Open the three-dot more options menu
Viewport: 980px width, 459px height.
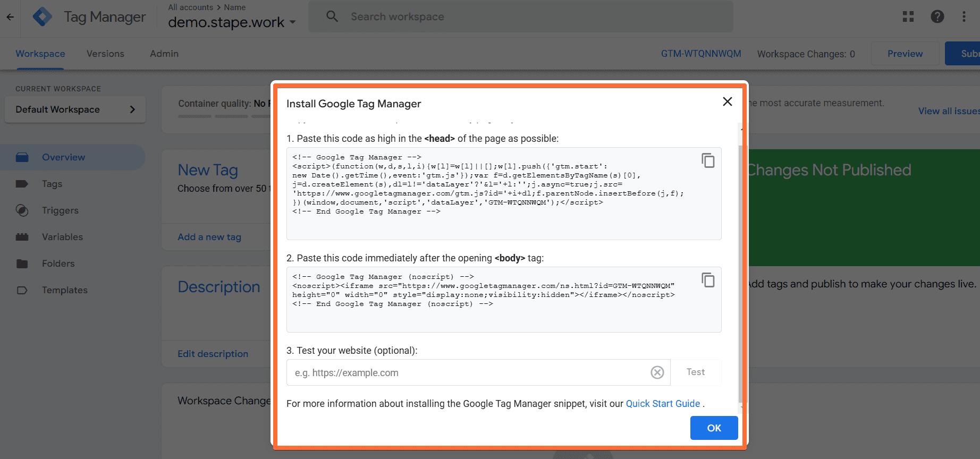click(964, 16)
